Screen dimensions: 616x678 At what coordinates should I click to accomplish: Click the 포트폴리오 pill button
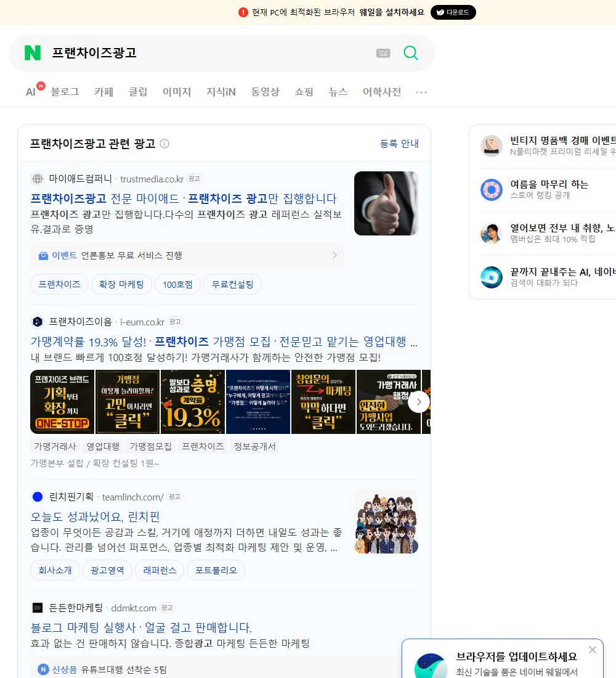point(216,570)
